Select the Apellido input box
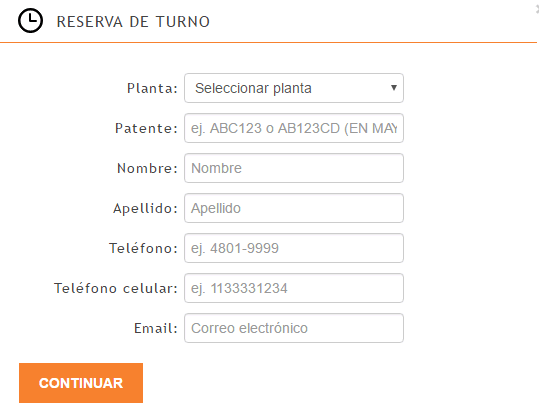This screenshot has width=539, height=411. pos(294,208)
